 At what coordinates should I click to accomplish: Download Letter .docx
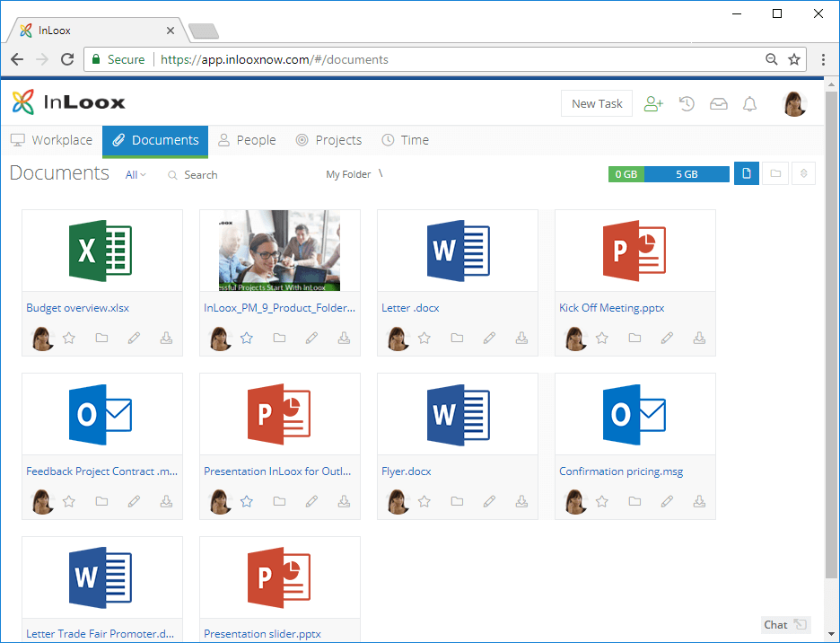click(x=521, y=338)
